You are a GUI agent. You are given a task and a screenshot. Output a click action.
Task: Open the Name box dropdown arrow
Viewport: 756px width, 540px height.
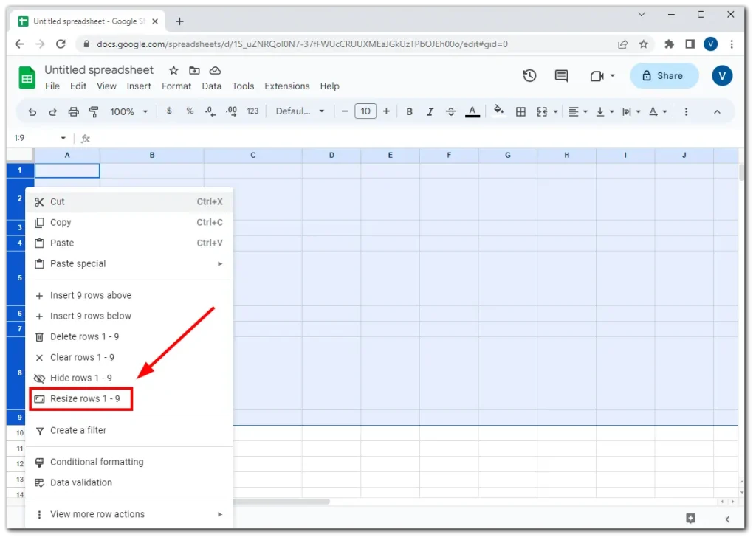click(63, 138)
